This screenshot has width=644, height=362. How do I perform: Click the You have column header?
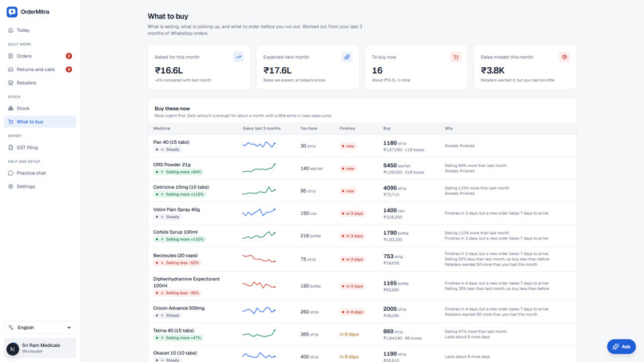coord(309,128)
